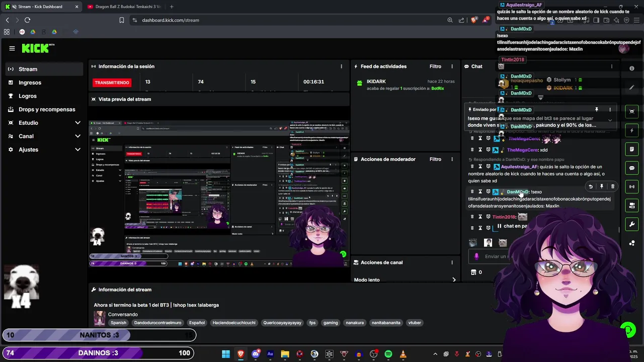Image resolution: width=644 pixels, height=362 pixels.
Task: Click the stream preview thumbnail
Action: (x=219, y=194)
